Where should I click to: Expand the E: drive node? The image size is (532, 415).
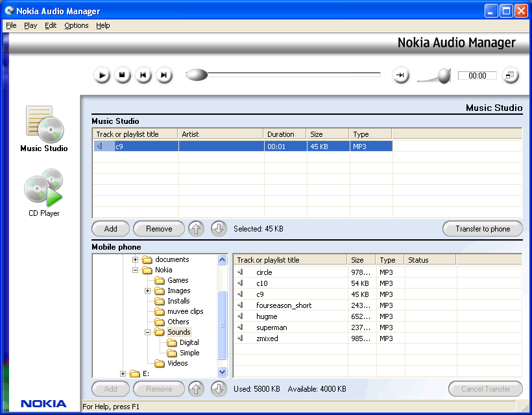pyautogui.click(x=123, y=373)
